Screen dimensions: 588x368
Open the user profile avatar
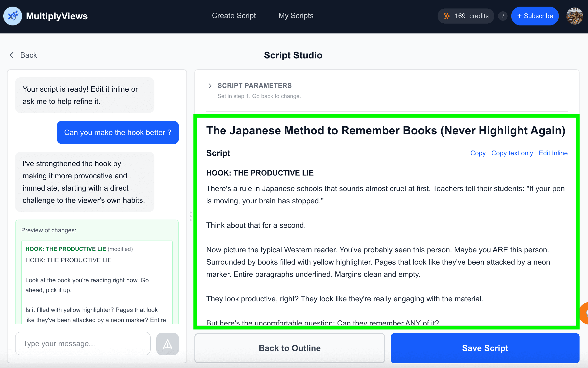(x=574, y=16)
